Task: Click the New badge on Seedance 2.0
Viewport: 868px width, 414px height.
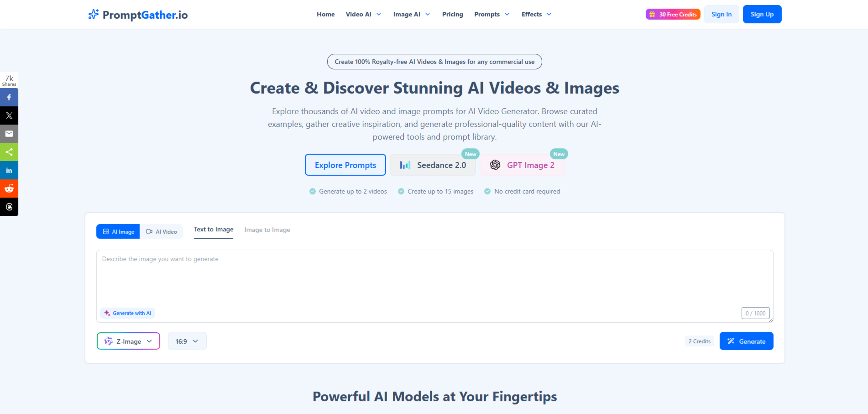Action: [x=470, y=154]
